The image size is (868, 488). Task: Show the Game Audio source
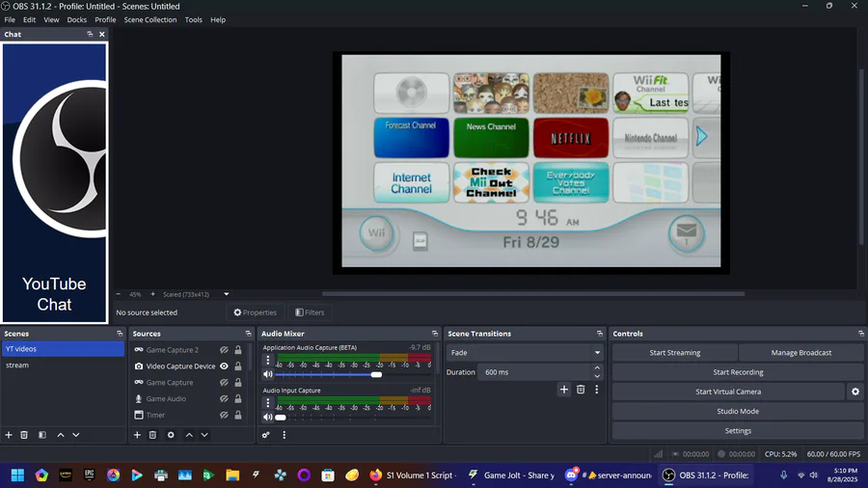[x=224, y=398]
